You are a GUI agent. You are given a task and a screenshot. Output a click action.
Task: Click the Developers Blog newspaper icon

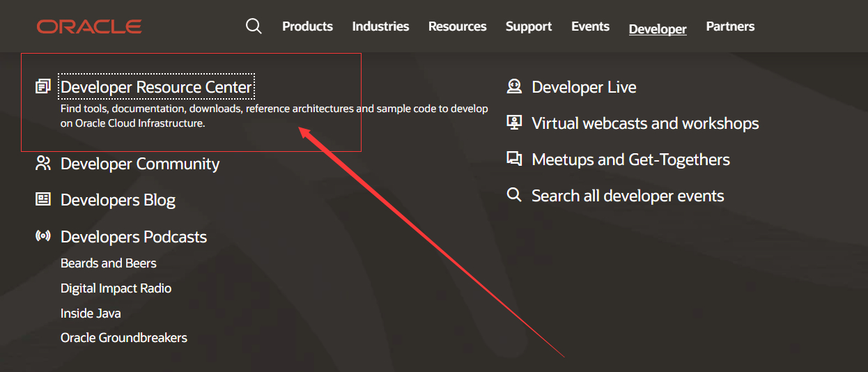click(43, 200)
